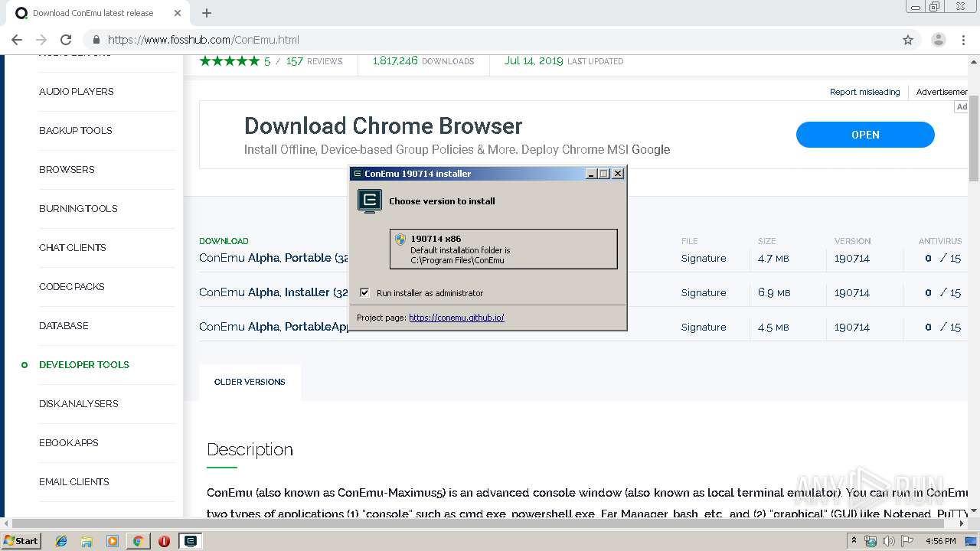Download ConEmu Alpha Portable
This screenshot has height=551, width=980.
274,258
